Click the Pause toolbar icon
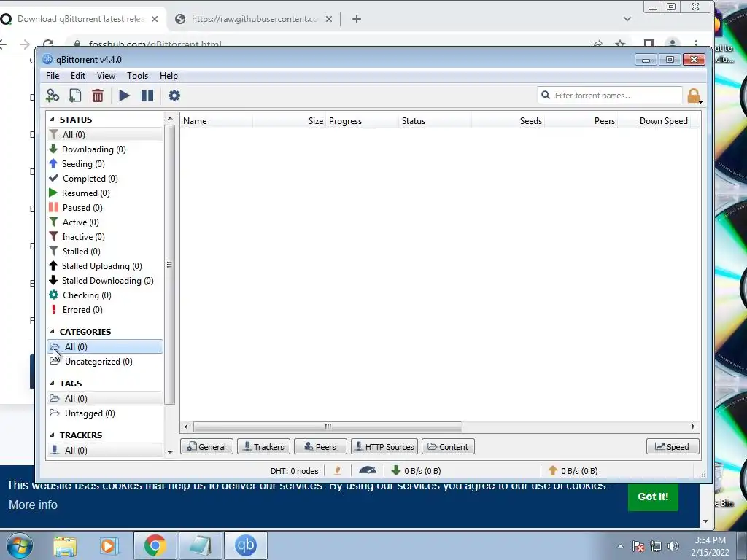The image size is (747, 560). point(147,96)
